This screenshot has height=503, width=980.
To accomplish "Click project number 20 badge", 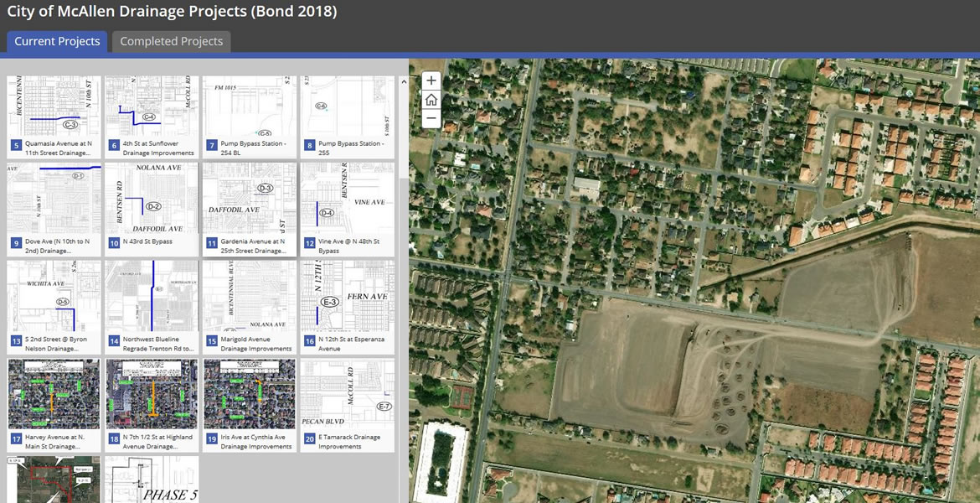I will click(x=309, y=439).
